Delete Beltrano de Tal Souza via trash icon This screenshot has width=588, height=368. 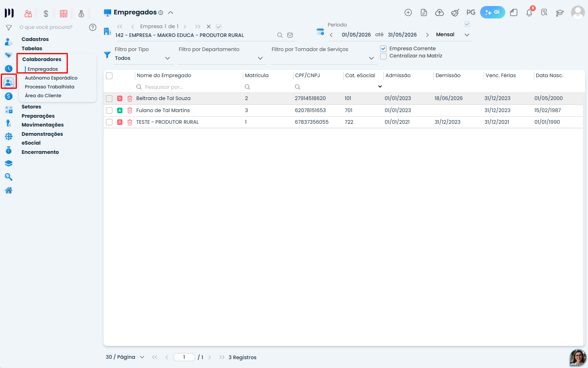coord(130,98)
